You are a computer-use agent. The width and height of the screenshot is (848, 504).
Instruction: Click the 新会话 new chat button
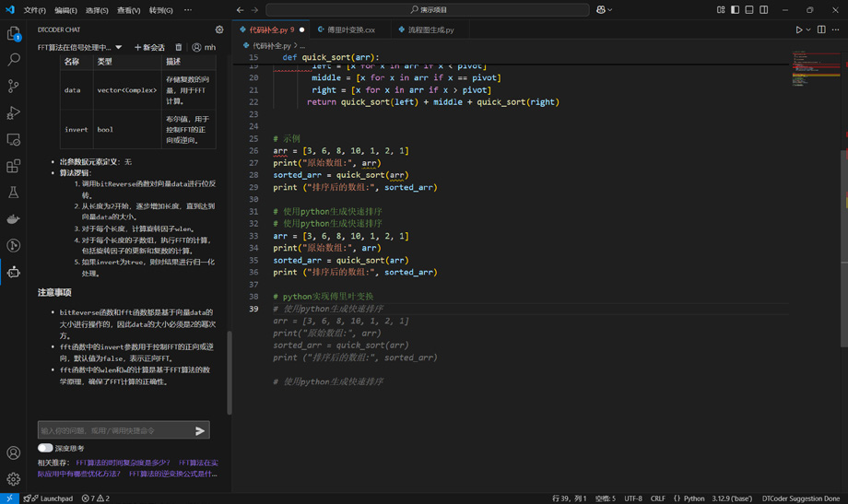[x=149, y=47]
